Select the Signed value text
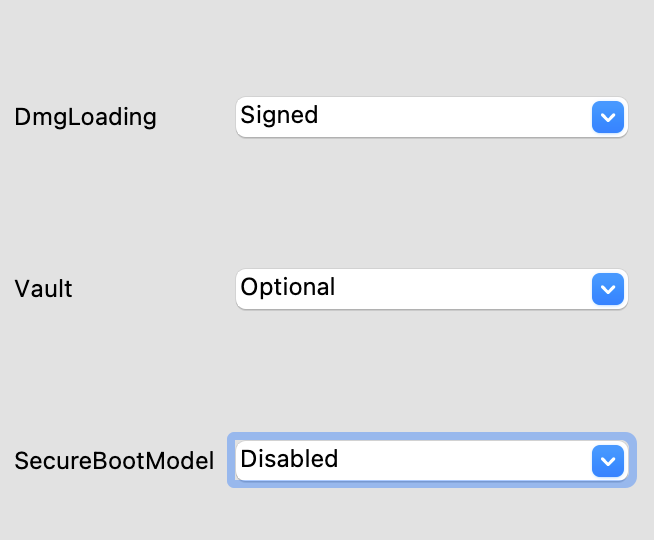Image resolution: width=654 pixels, height=540 pixels. coord(280,115)
